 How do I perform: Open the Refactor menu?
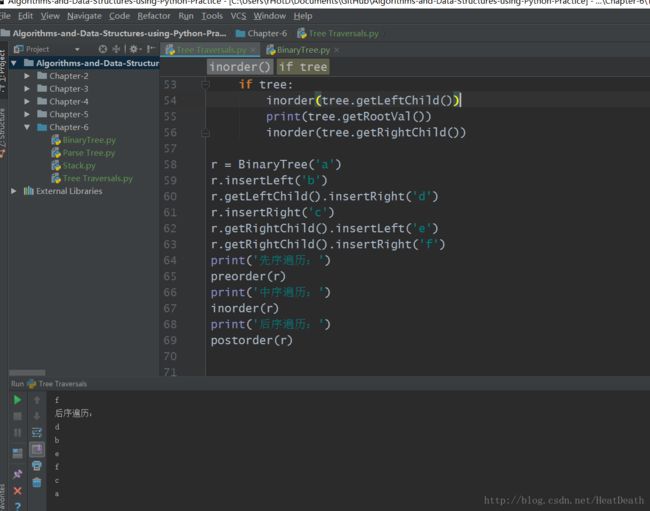[x=154, y=16]
